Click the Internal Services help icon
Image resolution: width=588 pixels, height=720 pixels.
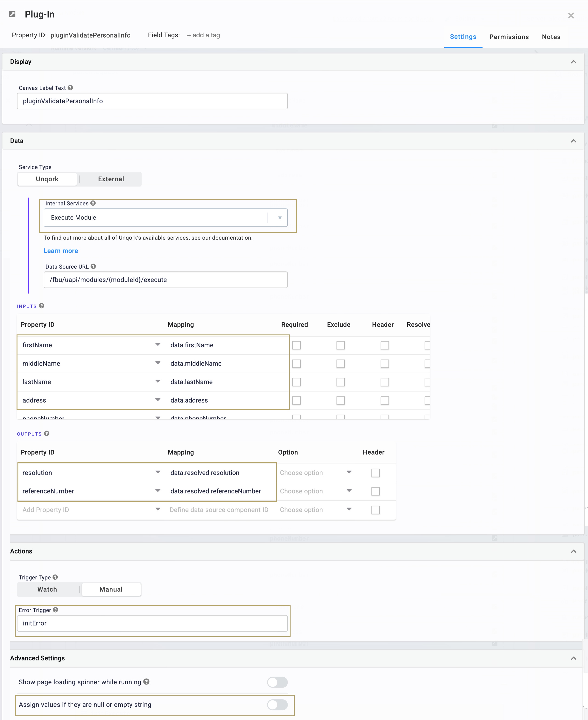(x=94, y=203)
